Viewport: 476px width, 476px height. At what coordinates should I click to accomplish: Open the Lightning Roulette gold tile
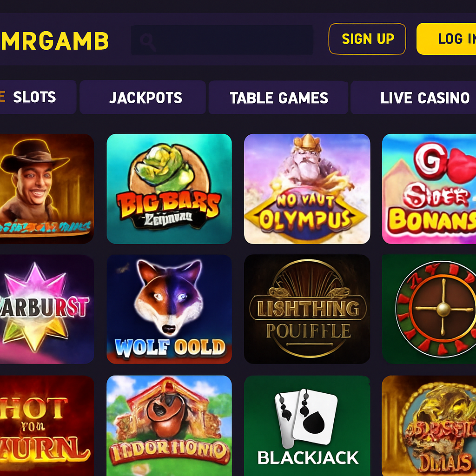[307, 309]
